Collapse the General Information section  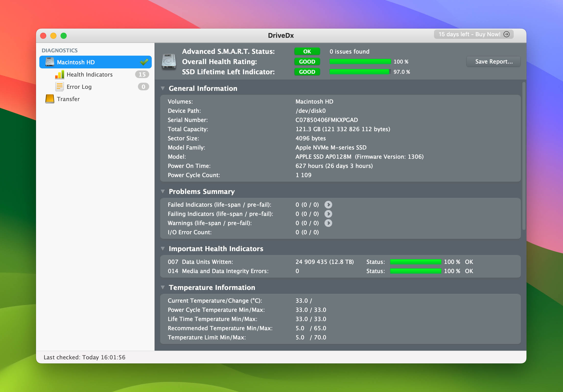163,88
